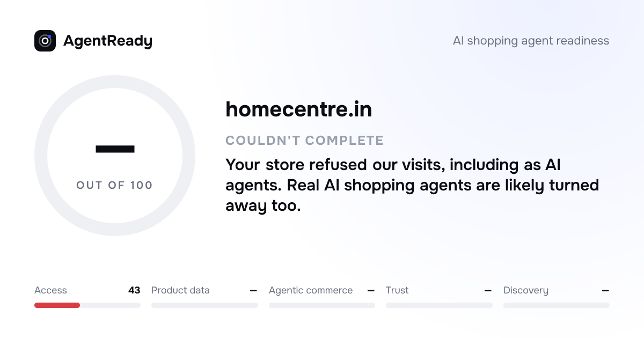Click the Access score 43
The width and height of the screenshot is (644, 338).
point(134,290)
